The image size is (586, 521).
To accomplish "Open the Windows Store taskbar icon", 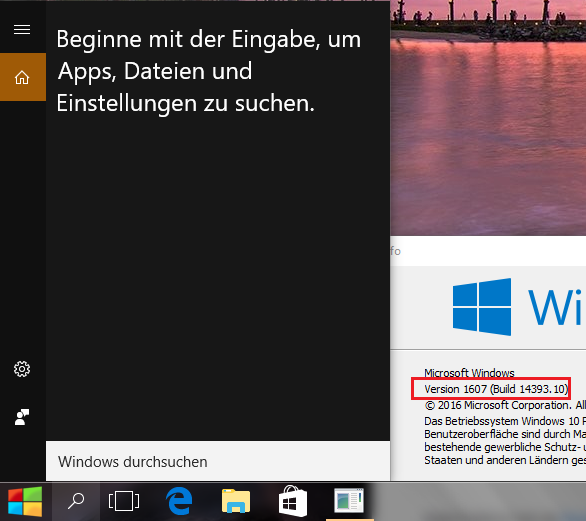I will click(293, 502).
